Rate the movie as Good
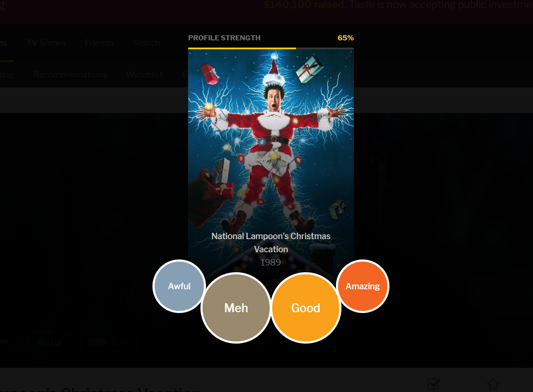This screenshot has width=533, height=392. pos(306,308)
